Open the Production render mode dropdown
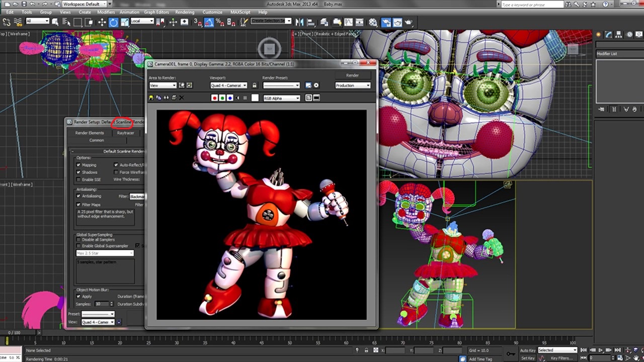Screen dimensions: 644x362 click(352, 85)
